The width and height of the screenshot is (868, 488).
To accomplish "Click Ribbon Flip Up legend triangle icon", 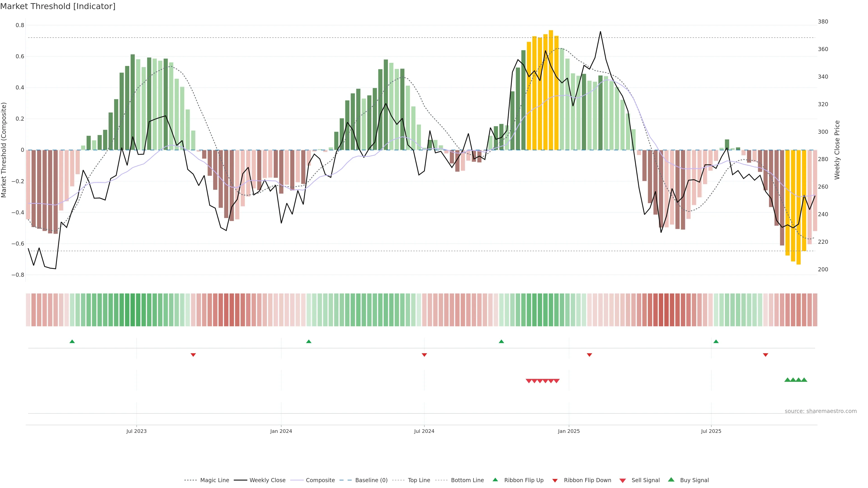I will coord(495,480).
